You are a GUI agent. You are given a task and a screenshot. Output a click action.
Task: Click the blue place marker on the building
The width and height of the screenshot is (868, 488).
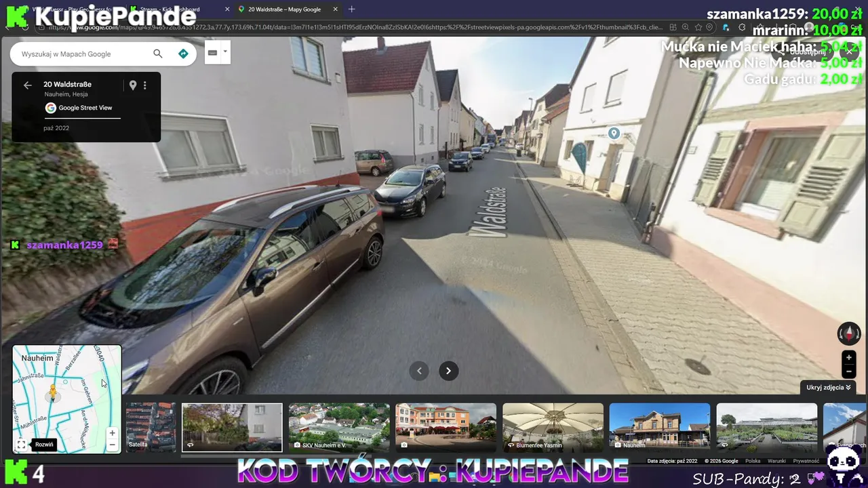click(x=614, y=134)
